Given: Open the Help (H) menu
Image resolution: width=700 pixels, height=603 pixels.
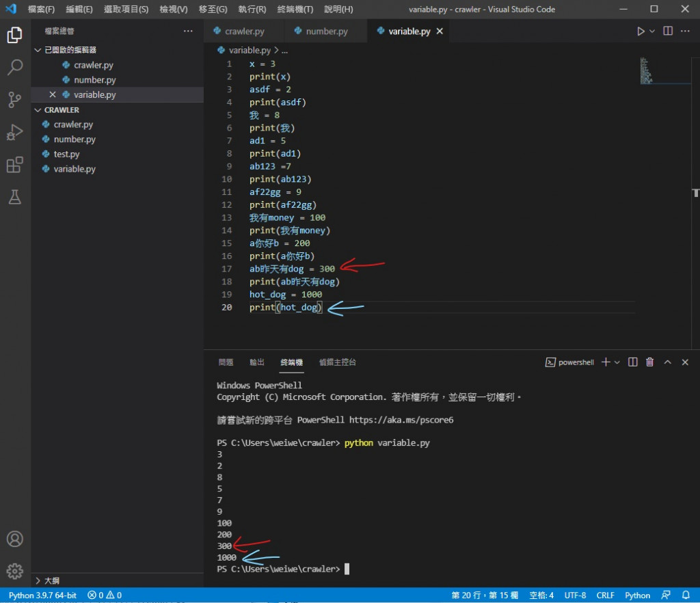Looking at the screenshot, I should (338, 10).
